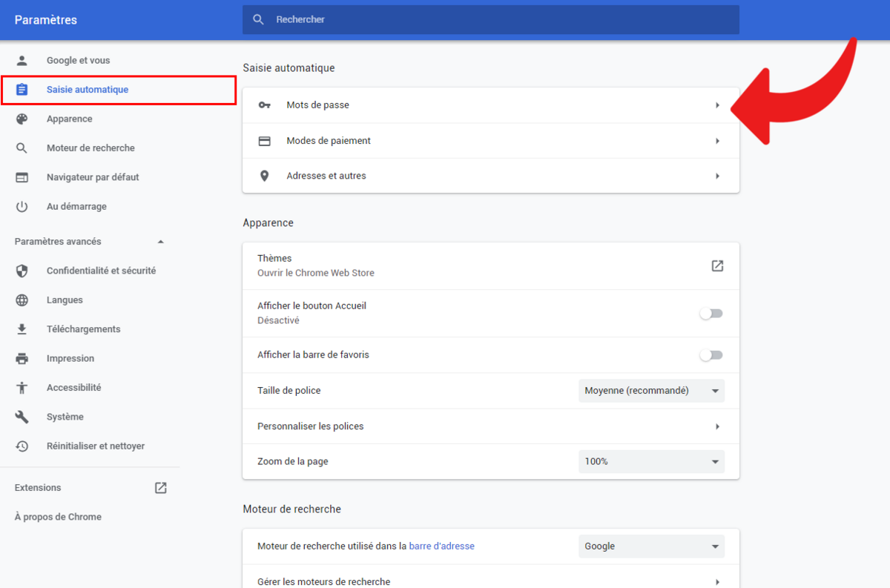The width and height of the screenshot is (890, 588).
Task: Follow the barre d'adresse link
Action: pyautogui.click(x=442, y=546)
